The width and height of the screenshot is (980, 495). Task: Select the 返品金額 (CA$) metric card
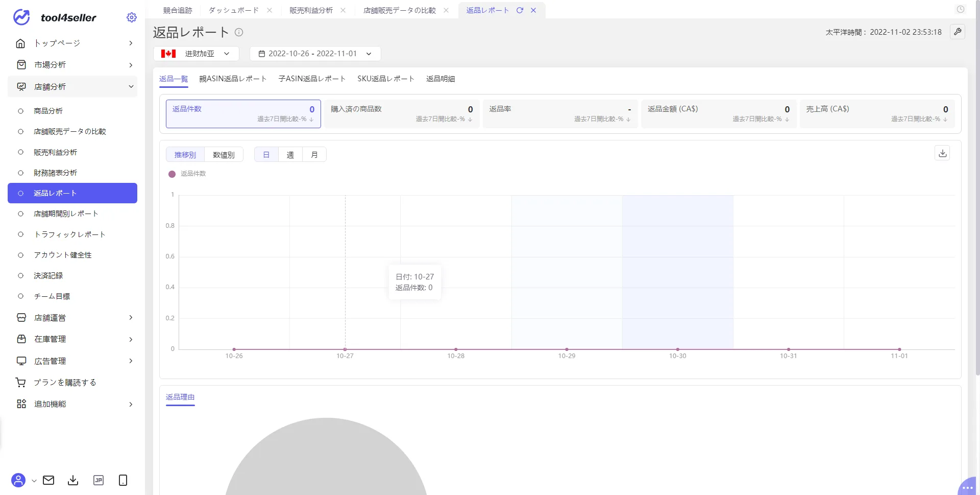[719, 113]
